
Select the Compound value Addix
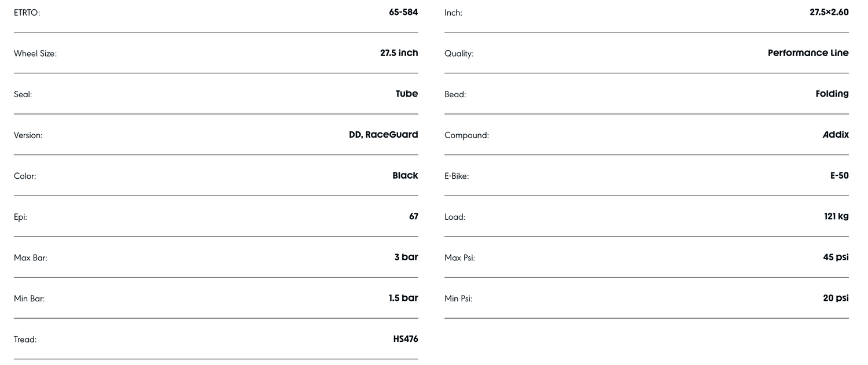836,135
